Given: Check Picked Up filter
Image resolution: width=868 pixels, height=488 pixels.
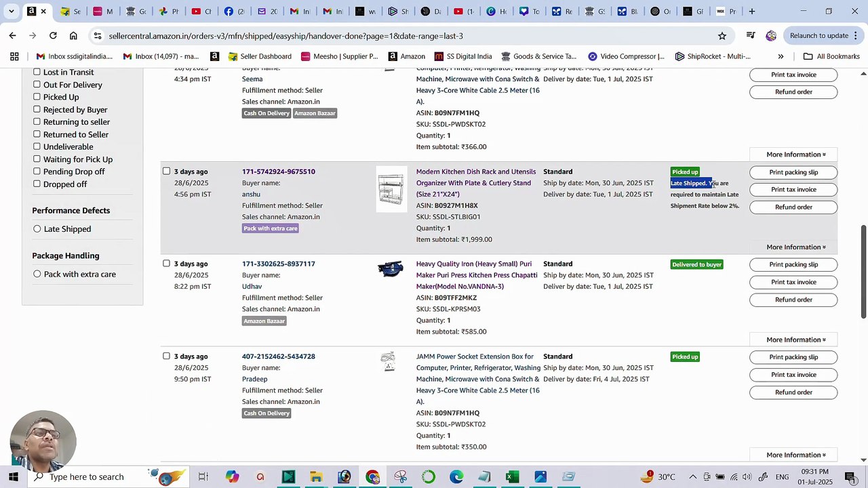Looking at the screenshot, I should point(37,96).
